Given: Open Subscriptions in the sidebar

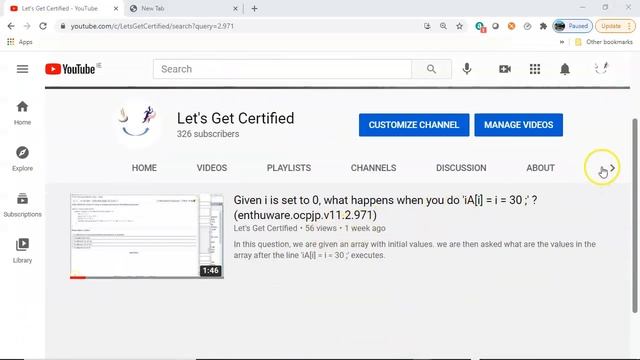Looking at the screenshot, I should (22, 205).
